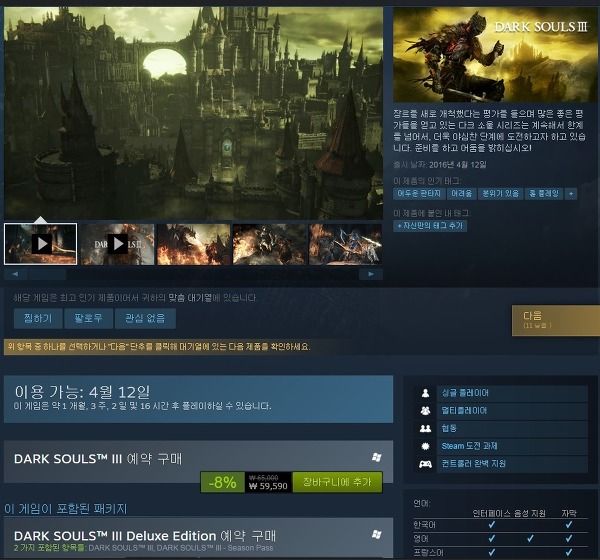This screenshot has height=560, width=600.
Task: Click the Windows icon beside DARK SOULS III 예약 구매
Action: (x=377, y=457)
